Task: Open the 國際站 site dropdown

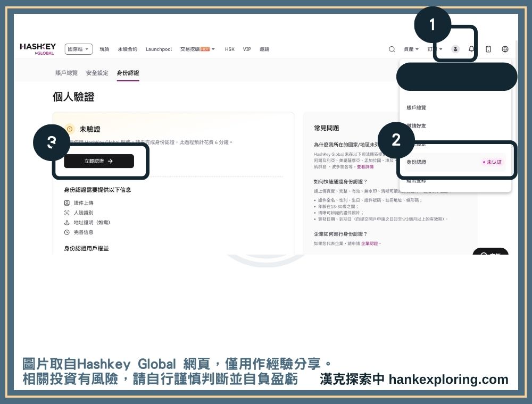Action: pyautogui.click(x=78, y=49)
